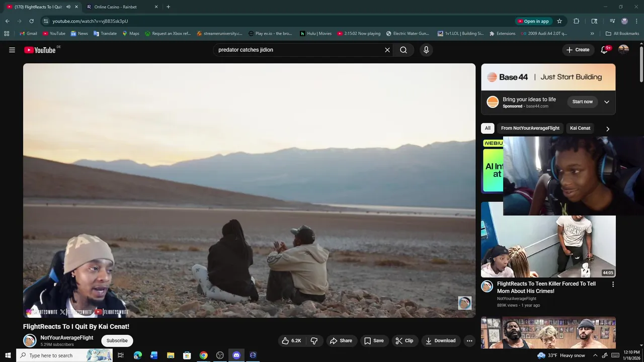Open the YouTube guide hamburger menu

[x=12, y=50]
